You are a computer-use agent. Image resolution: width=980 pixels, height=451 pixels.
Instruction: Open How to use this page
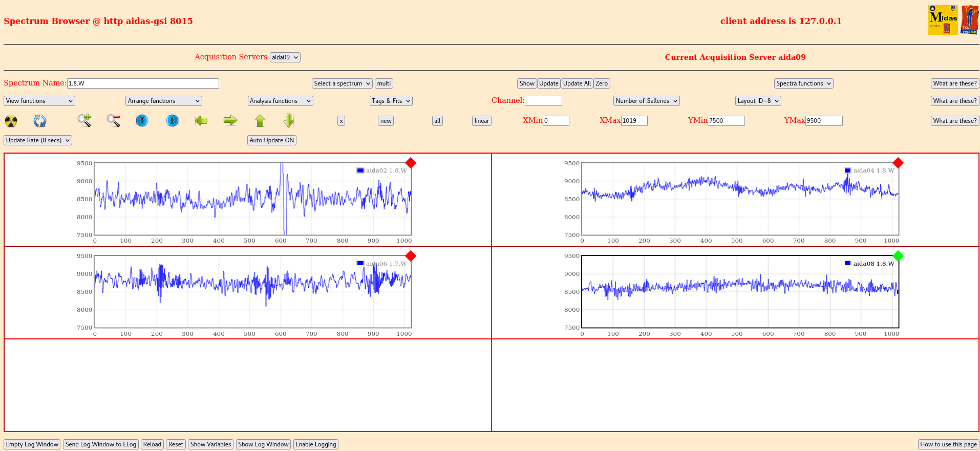(949, 444)
